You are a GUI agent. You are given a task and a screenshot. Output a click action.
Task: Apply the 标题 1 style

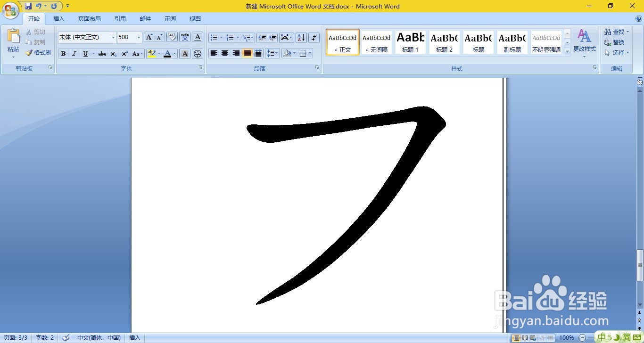(x=411, y=42)
